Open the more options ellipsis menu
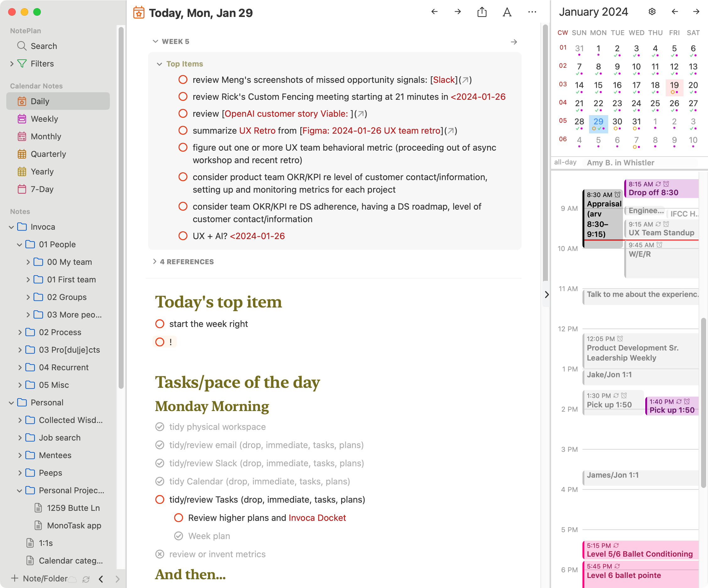Screen dimensions: 708x588 532,12
